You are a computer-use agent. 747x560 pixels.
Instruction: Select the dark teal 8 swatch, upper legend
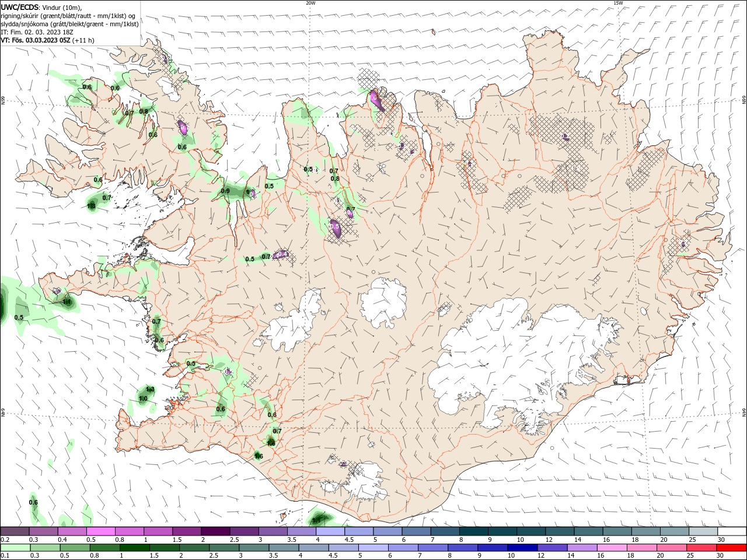coord(473,531)
